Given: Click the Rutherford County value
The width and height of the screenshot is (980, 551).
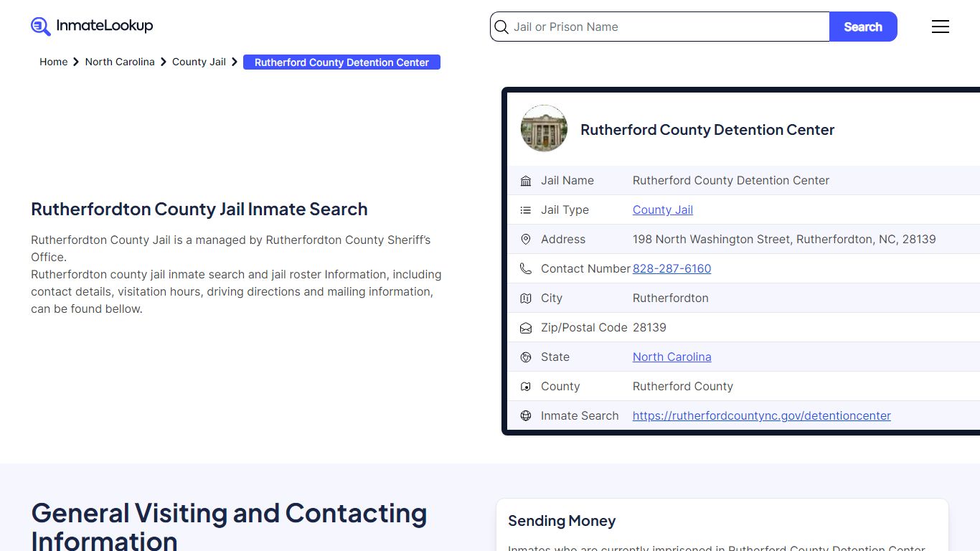Looking at the screenshot, I should pos(682,386).
